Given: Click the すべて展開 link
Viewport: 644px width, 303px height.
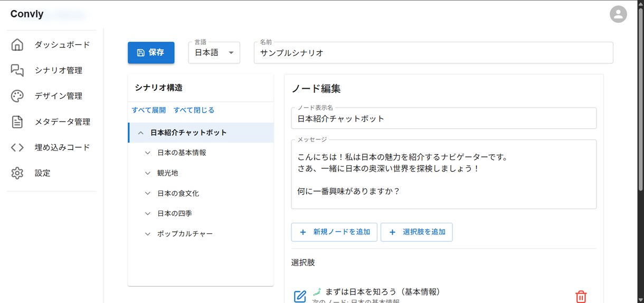Looking at the screenshot, I should (149, 110).
